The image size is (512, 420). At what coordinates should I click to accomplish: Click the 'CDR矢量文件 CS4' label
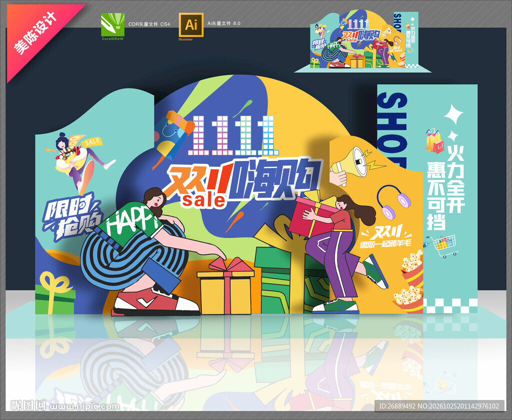click(149, 24)
